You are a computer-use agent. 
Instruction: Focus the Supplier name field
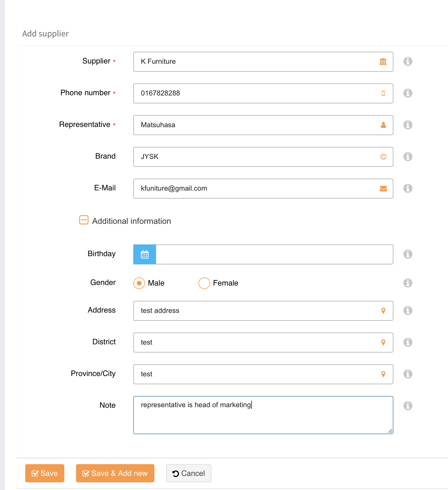pos(258,62)
